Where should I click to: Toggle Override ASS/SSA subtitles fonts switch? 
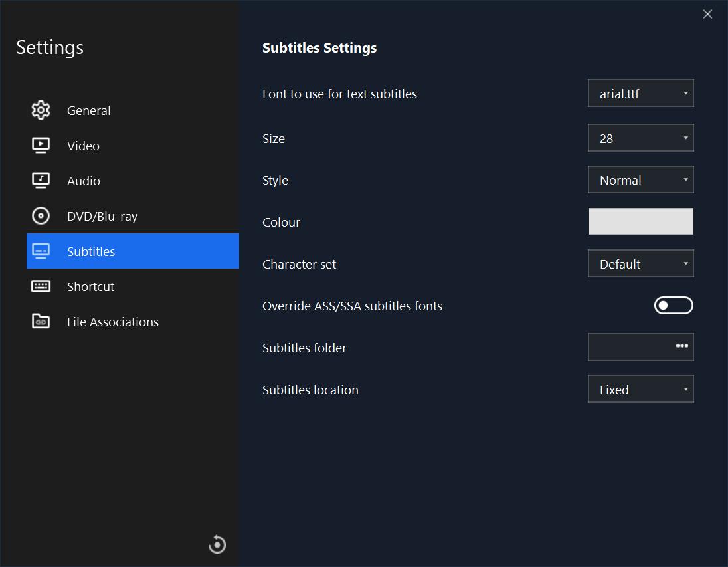pyautogui.click(x=674, y=306)
